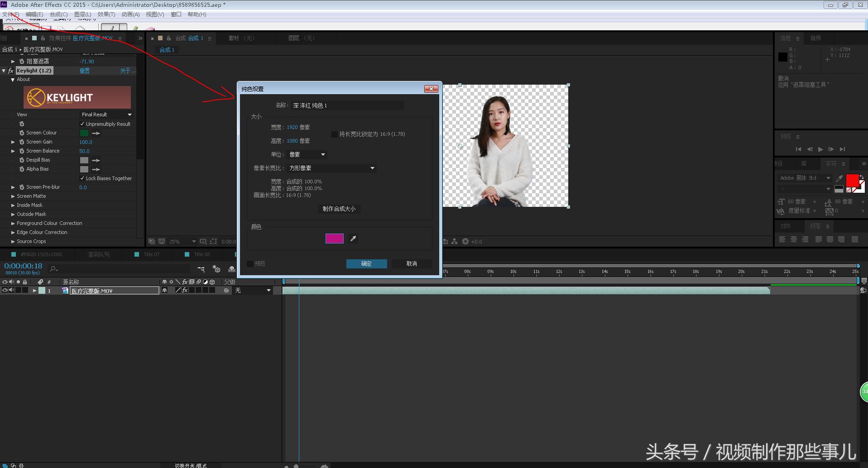Open the magnification search field icon in timeline

click(53, 269)
